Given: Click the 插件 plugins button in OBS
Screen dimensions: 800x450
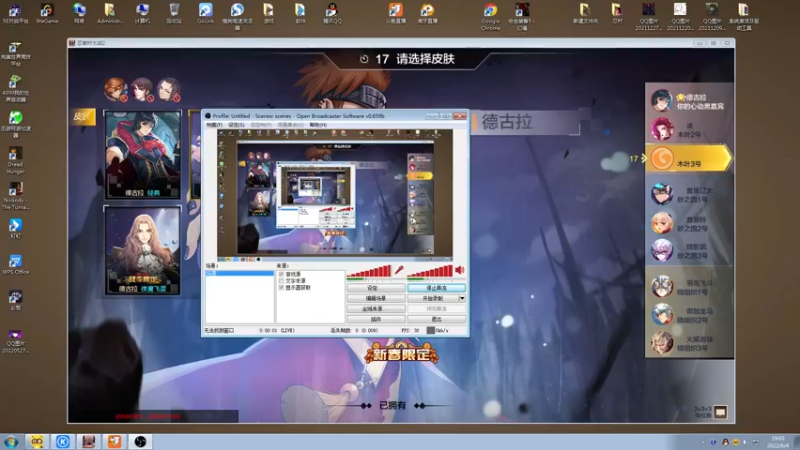Looking at the screenshot, I should pyautogui.click(x=376, y=319).
